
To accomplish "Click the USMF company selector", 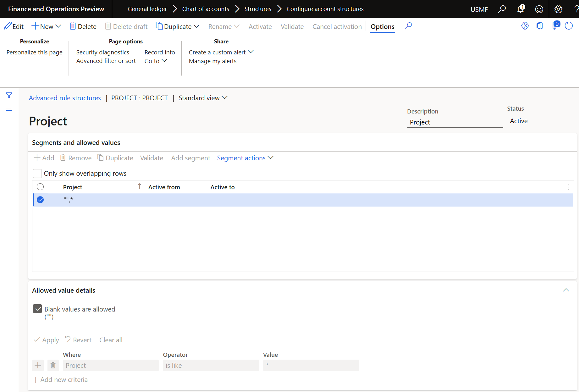I will click(479, 9).
